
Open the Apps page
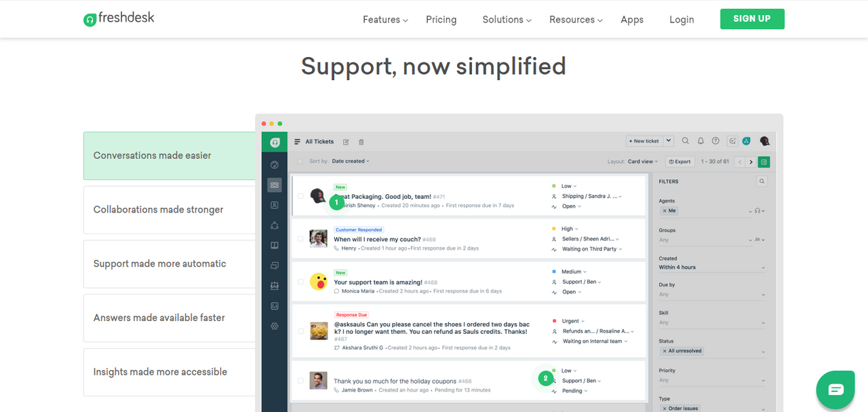tap(632, 20)
